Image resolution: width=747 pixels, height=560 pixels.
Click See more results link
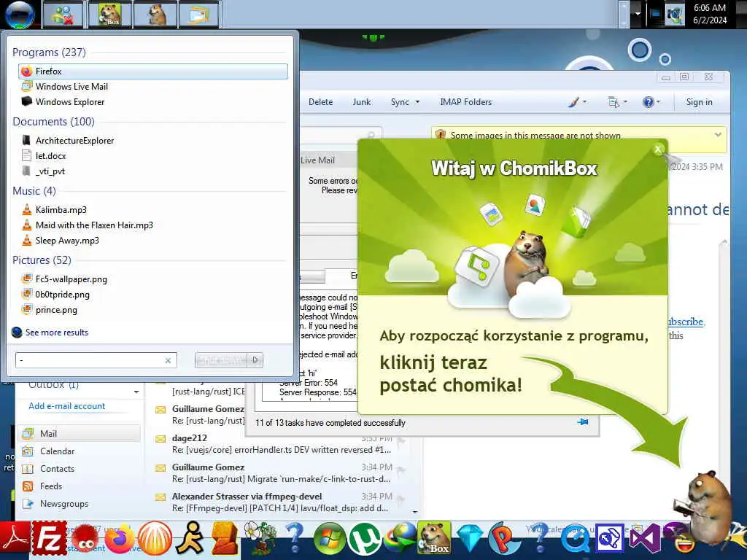pyautogui.click(x=57, y=332)
